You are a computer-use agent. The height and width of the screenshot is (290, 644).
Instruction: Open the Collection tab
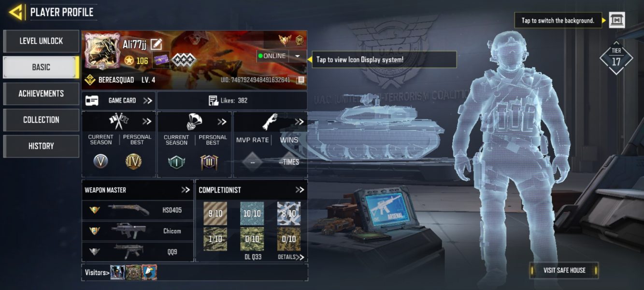pos(41,120)
